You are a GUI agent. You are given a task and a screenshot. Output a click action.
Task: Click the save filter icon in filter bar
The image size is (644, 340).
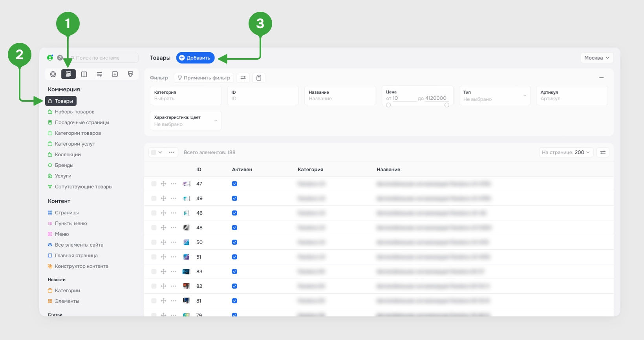pos(259,78)
